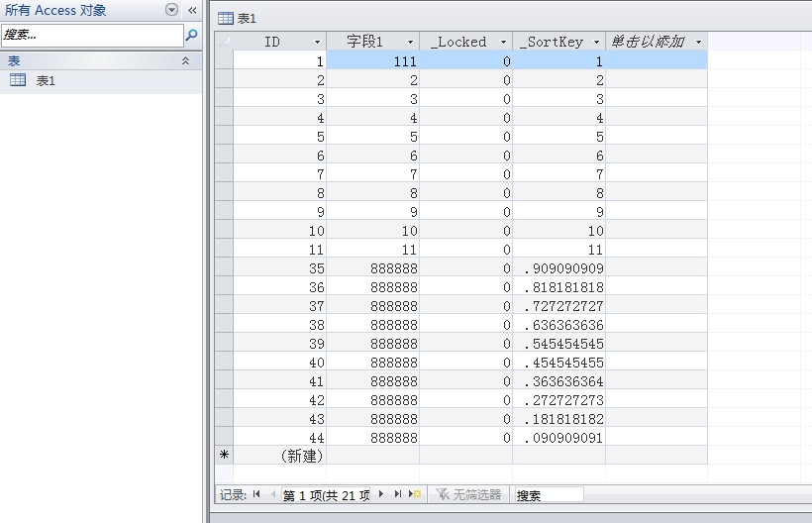This screenshot has width=812, height=523.
Task: Go to next record navigation button
Action: click(381, 494)
